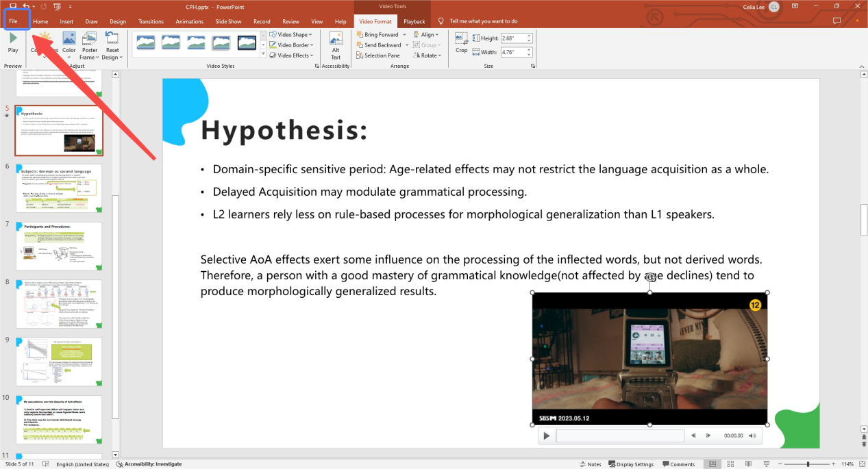Open the Transitions ribbon tab

[151, 21]
